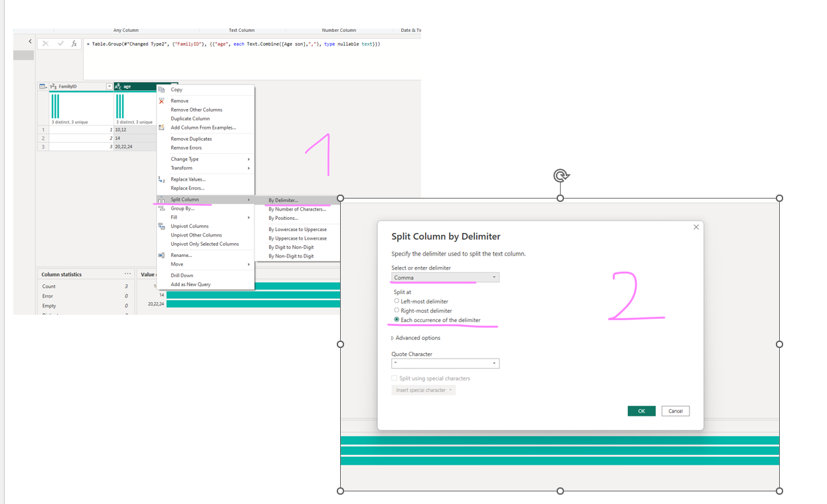Click the Text Column ribbon group label
Image resolution: width=827 pixels, height=504 pixels.
(x=242, y=30)
